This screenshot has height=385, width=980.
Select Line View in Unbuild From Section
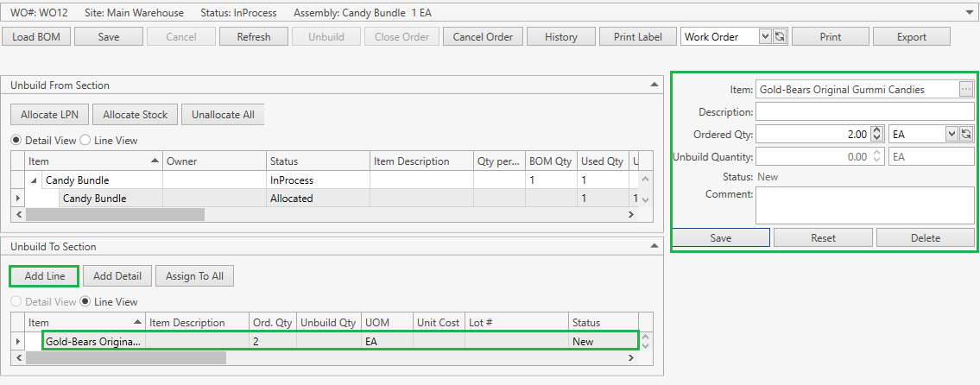click(85, 140)
